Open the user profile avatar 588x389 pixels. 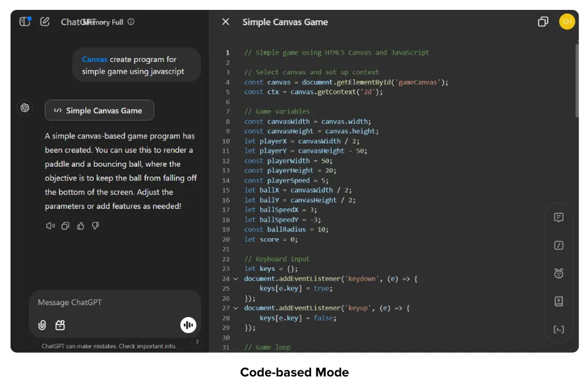(x=566, y=22)
